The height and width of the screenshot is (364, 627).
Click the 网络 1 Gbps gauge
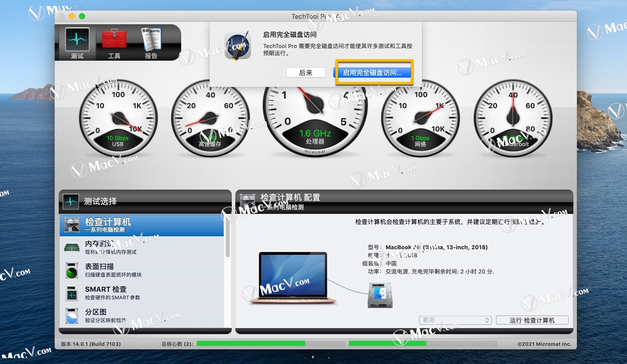(x=421, y=118)
